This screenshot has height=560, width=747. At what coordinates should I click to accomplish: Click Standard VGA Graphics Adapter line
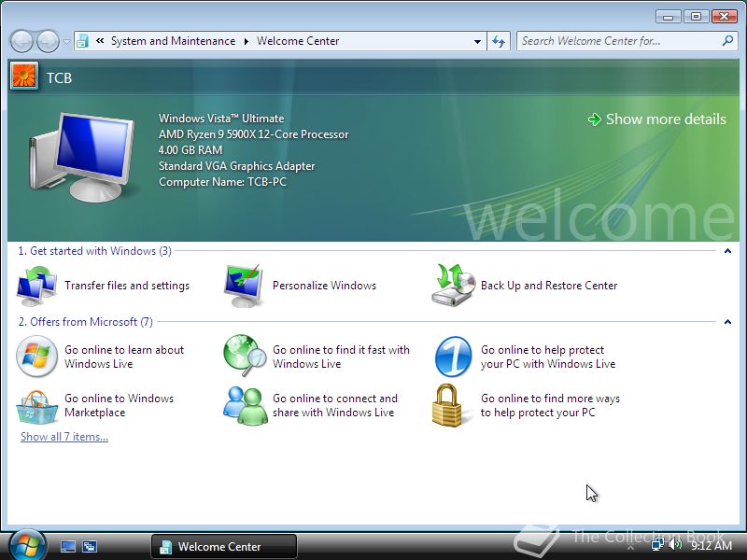pos(237,166)
